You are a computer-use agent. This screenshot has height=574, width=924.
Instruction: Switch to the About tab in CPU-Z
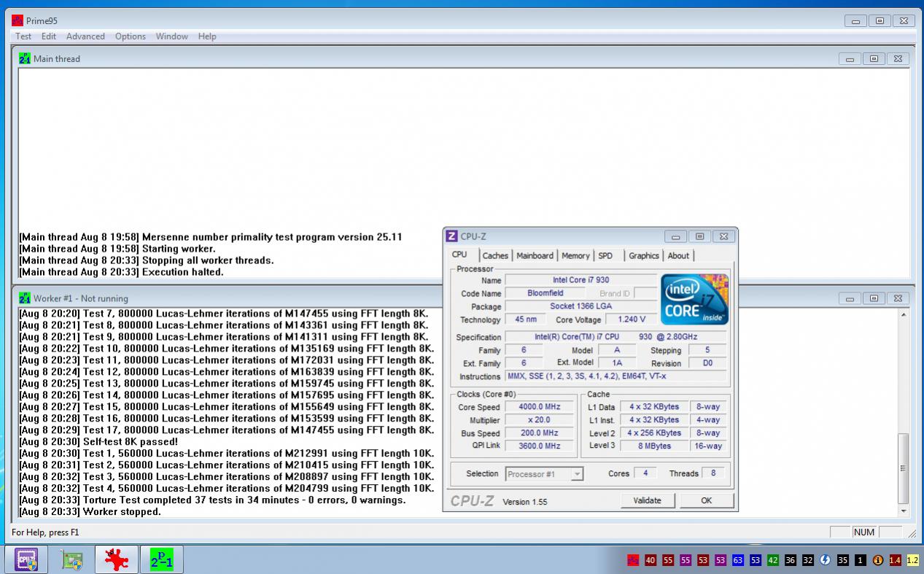(678, 256)
